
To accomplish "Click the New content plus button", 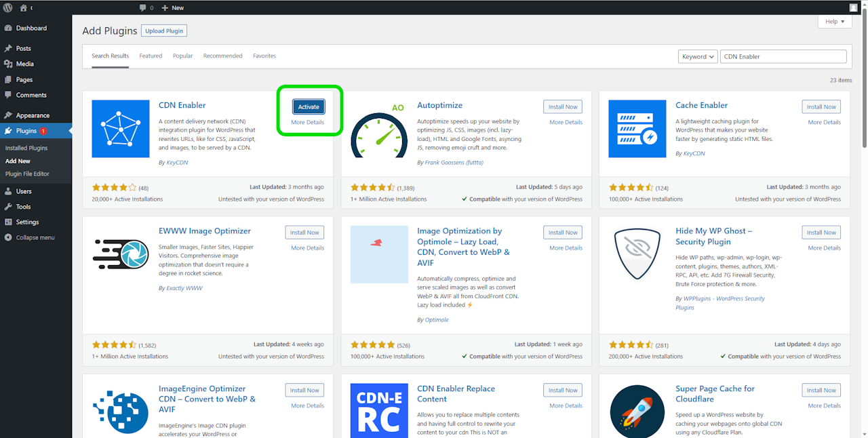I will coord(173,7).
